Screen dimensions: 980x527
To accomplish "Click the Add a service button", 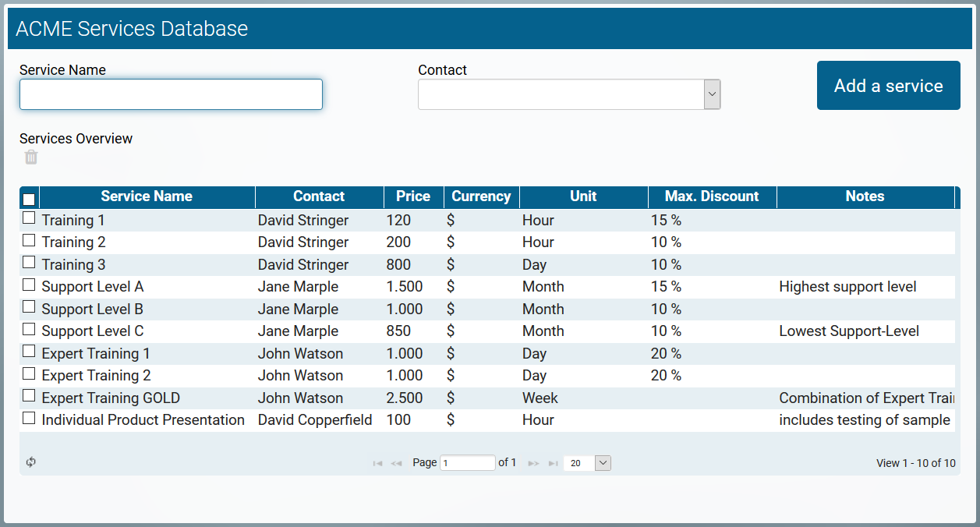I will [x=888, y=85].
